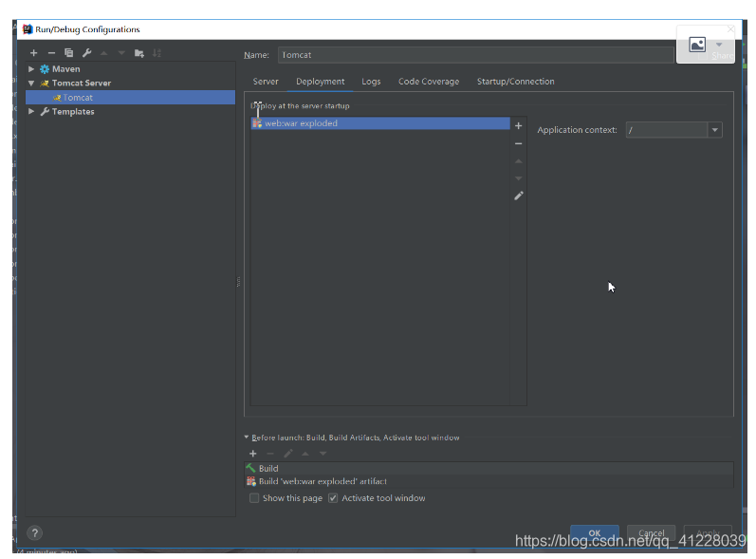Open the dropdown arrow beside the image icon
Screen dimensions: 756x559
click(x=719, y=45)
